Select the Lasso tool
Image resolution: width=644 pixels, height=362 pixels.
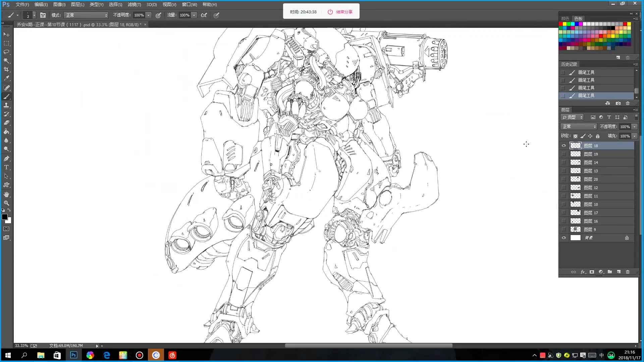[x=6, y=52]
